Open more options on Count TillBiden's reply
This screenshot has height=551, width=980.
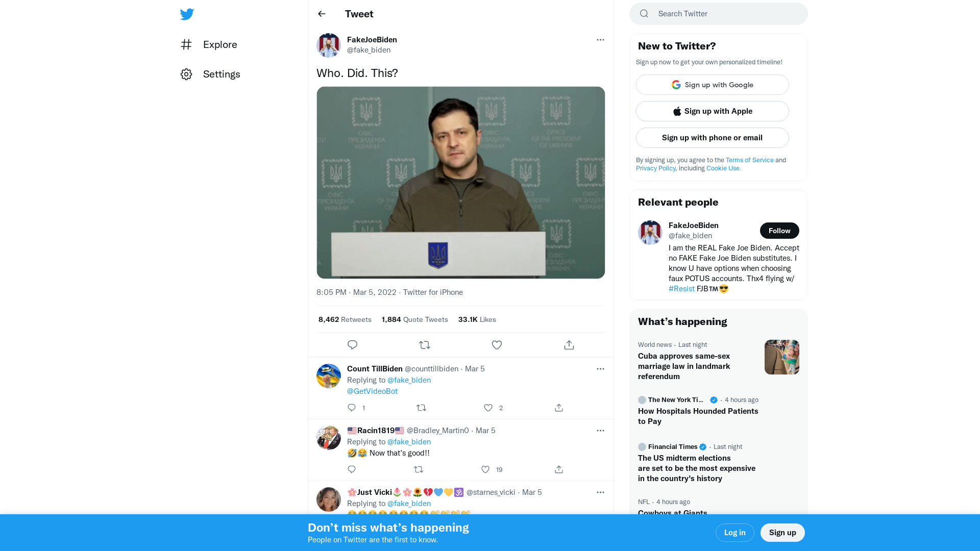(600, 369)
